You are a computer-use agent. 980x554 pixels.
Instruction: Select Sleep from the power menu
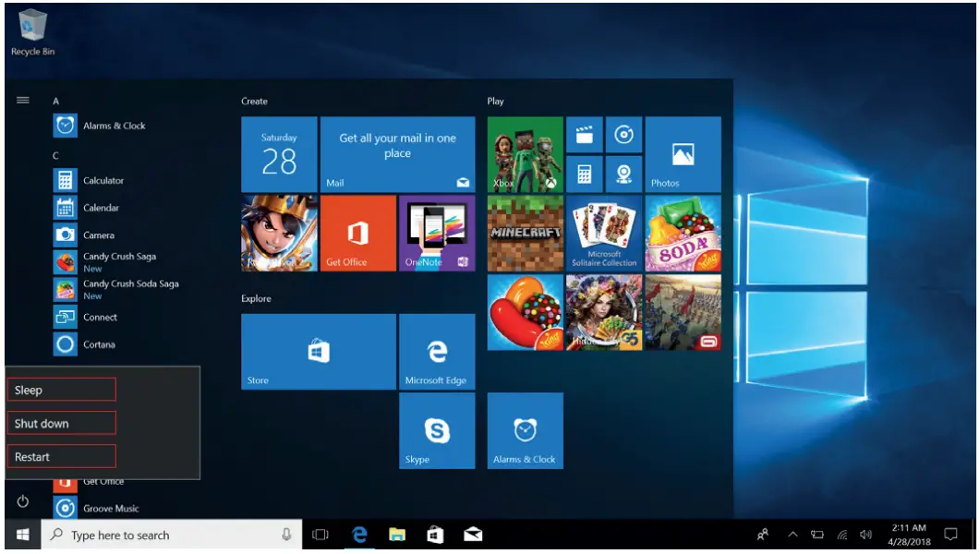(x=62, y=390)
